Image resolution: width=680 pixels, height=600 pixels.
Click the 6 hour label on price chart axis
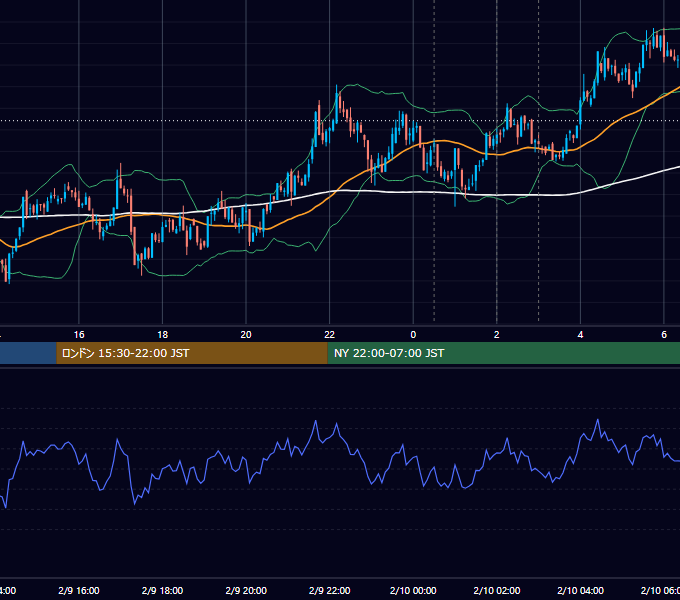664,335
